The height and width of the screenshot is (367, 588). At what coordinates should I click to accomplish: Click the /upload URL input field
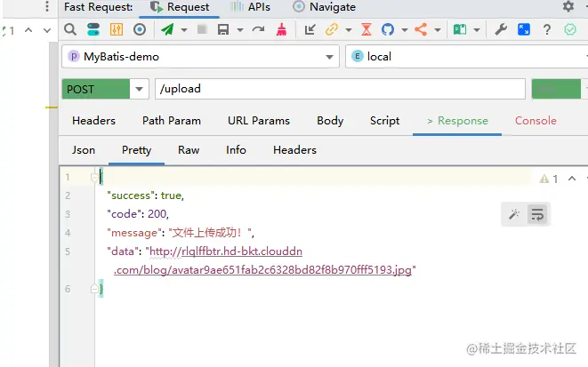[340, 89]
